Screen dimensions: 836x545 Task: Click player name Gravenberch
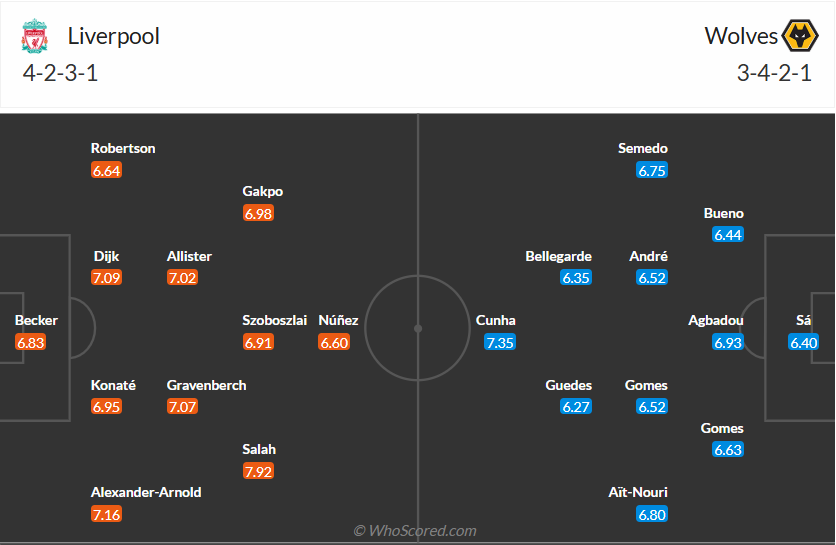click(x=206, y=385)
